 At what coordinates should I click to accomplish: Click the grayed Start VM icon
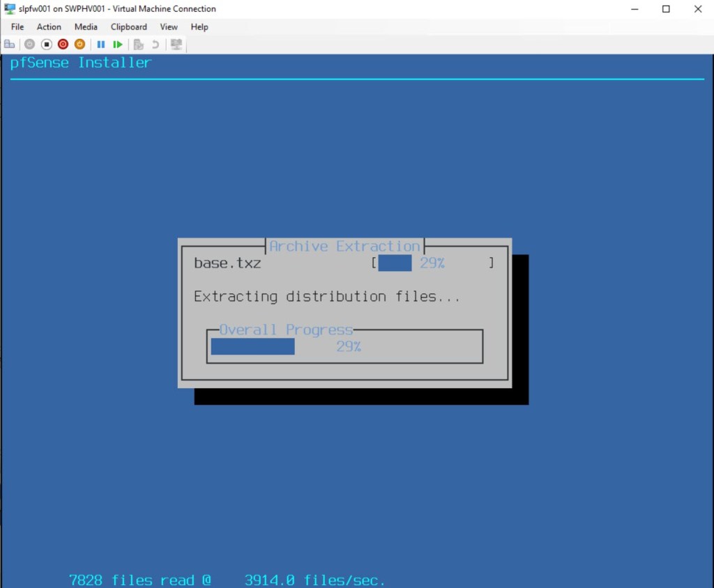[29, 44]
